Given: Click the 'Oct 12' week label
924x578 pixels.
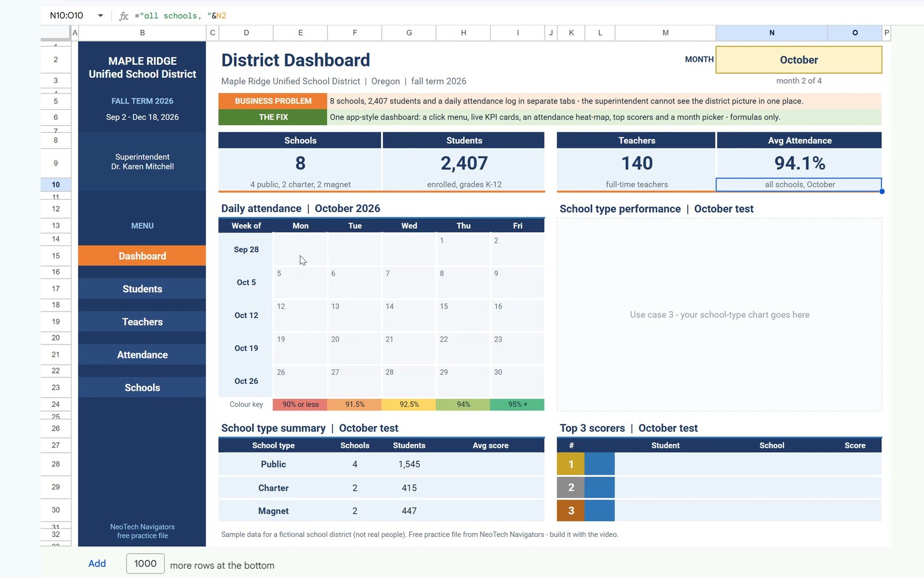Looking at the screenshot, I should [x=246, y=315].
